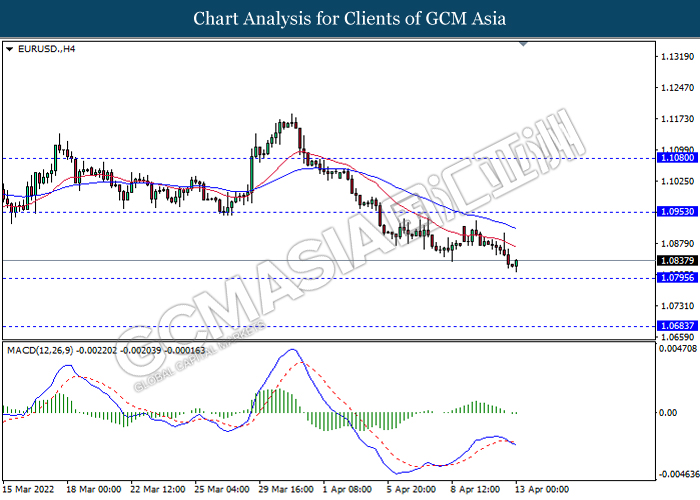Click the 18 Mar 00:00 time label
The width and height of the screenshot is (700, 500).
click(x=94, y=489)
